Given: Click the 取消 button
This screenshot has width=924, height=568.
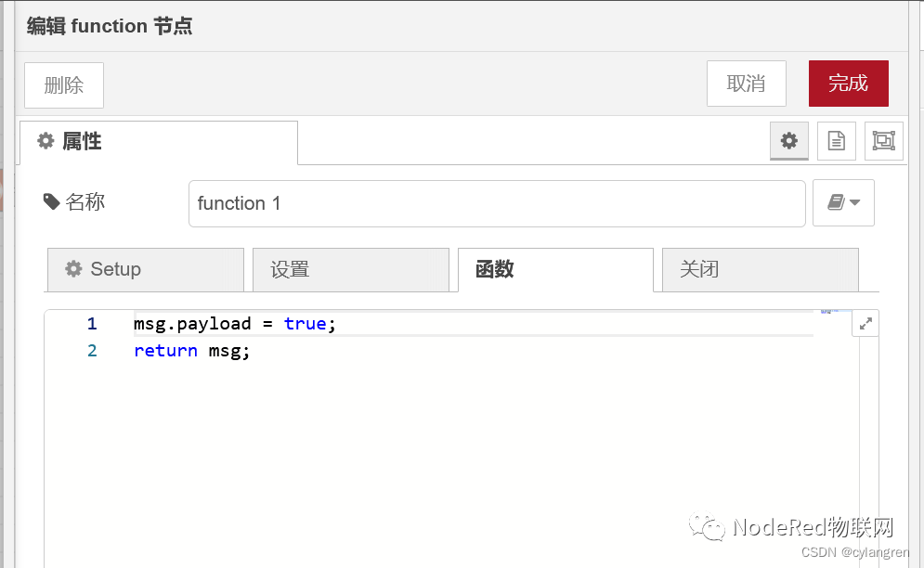Looking at the screenshot, I should [746, 83].
